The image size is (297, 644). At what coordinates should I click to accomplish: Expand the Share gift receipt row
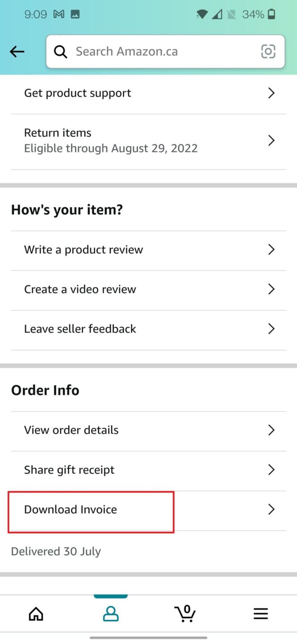(x=147, y=470)
